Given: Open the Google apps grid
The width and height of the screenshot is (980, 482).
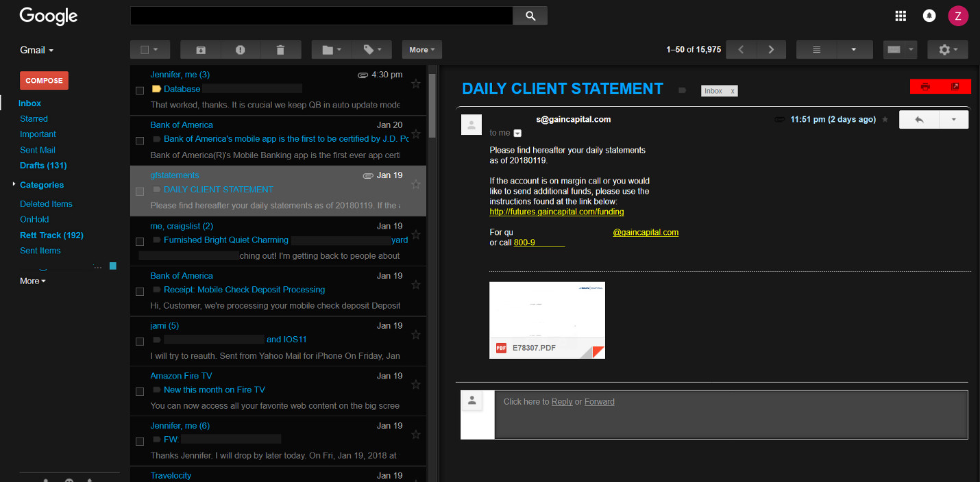Looking at the screenshot, I should 901,16.
